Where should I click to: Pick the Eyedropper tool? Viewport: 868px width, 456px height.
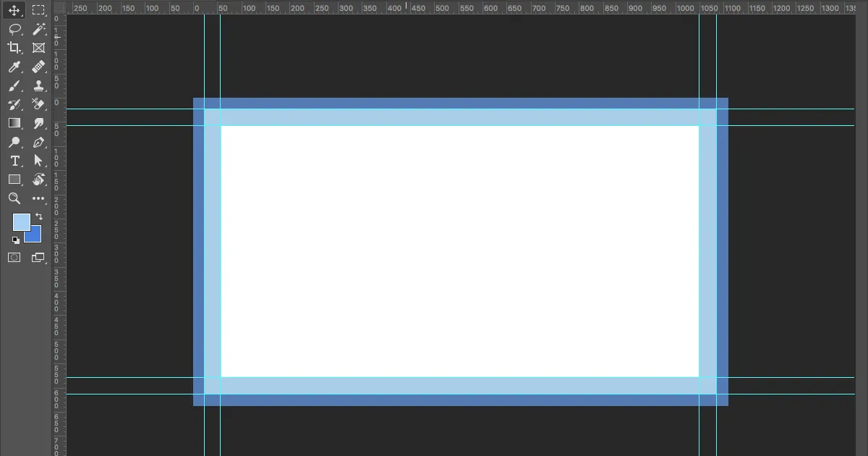point(14,67)
